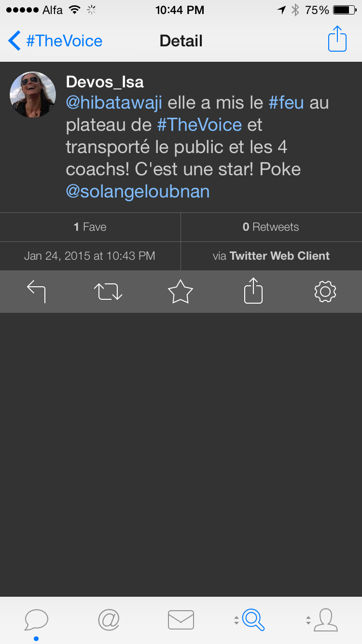This screenshot has width=362, height=644.
Task: View Devos_Isa's profile picture
Action: click(33, 95)
